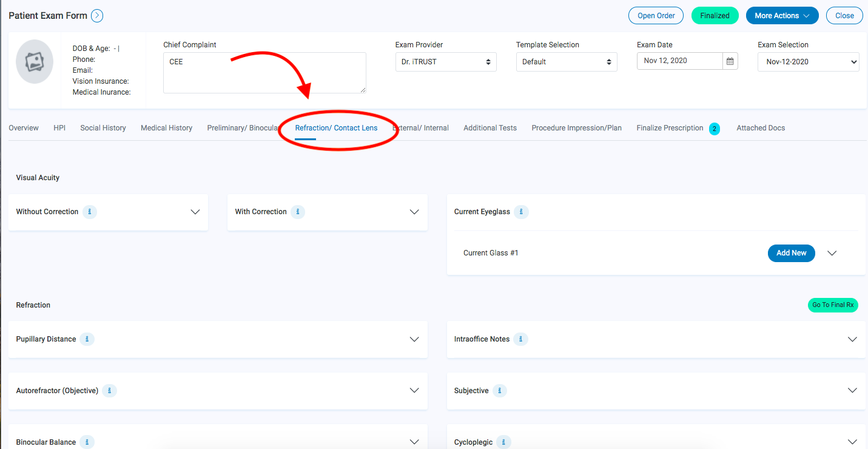The height and width of the screenshot is (449, 868).
Task: Click the info icon beside Autorefractor Objective
Action: click(x=109, y=391)
